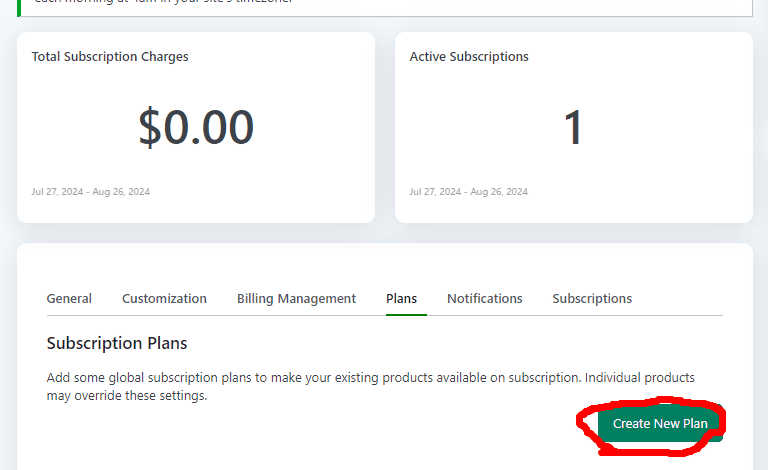
Task: Go to the Billing Management tab
Action: (x=296, y=299)
